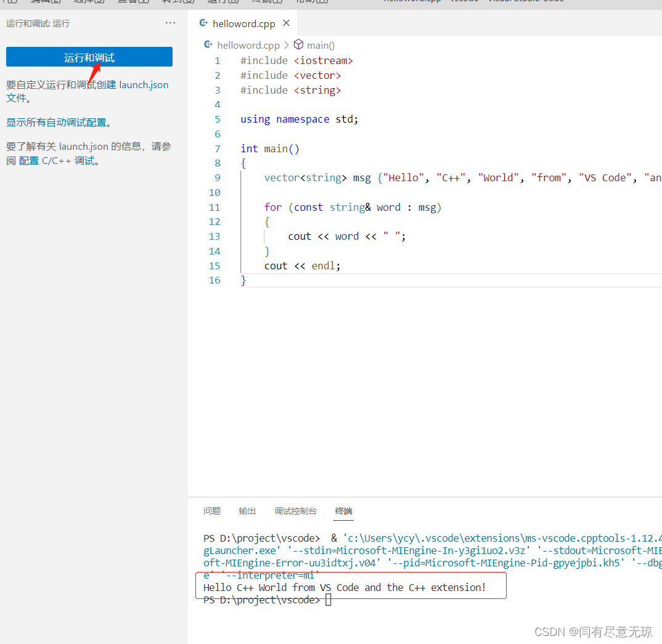662x644 pixels.
Task: Click the C++ file icon in the breadcrumb
Action: click(x=208, y=44)
